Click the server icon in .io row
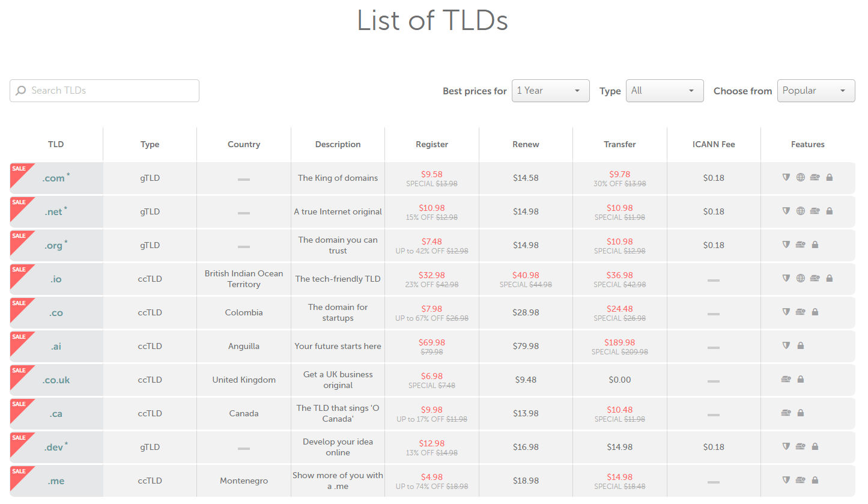This screenshot has height=504, width=868. tap(815, 278)
